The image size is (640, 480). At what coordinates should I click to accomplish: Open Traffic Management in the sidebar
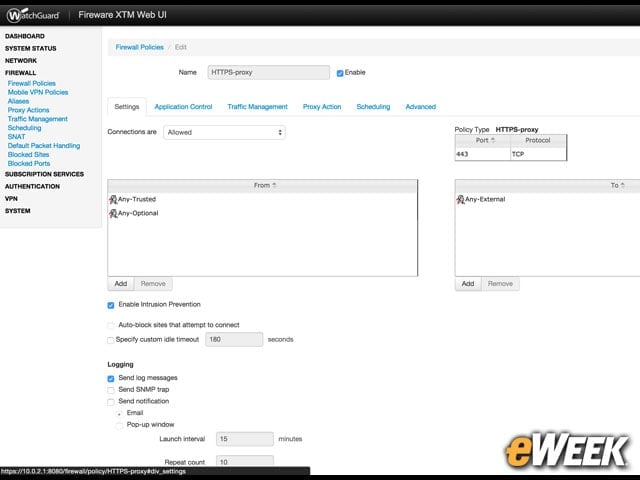[38, 119]
